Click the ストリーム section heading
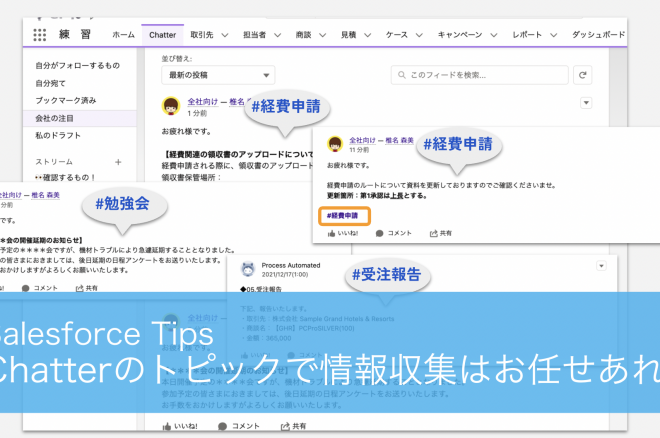Screen dimensions: 660x438 coord(54,162)
